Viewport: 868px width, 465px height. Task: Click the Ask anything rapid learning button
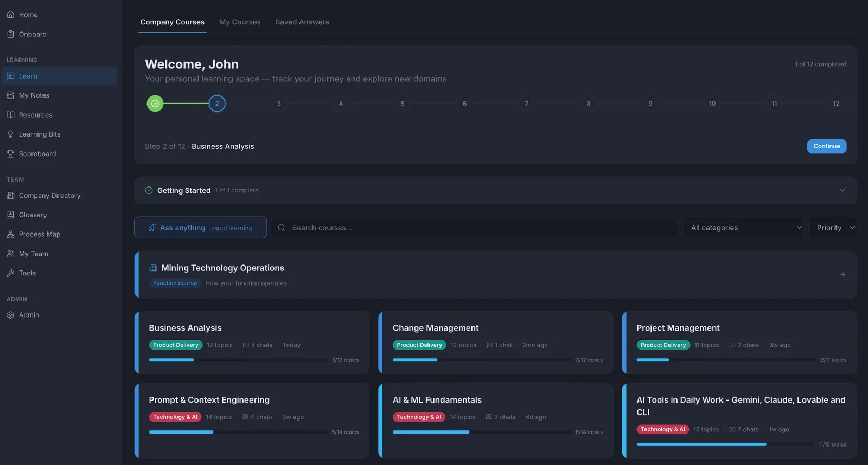pyautogui.click(x=201, y=228)
